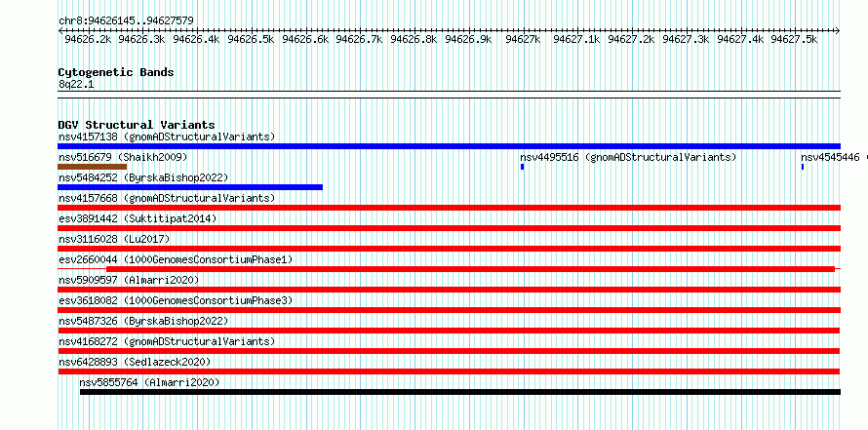This screenshot has width=868, height=430.
Task: Open the nsv4157668 (gnomADStructuralVariants) label
Action: point(167,198)
